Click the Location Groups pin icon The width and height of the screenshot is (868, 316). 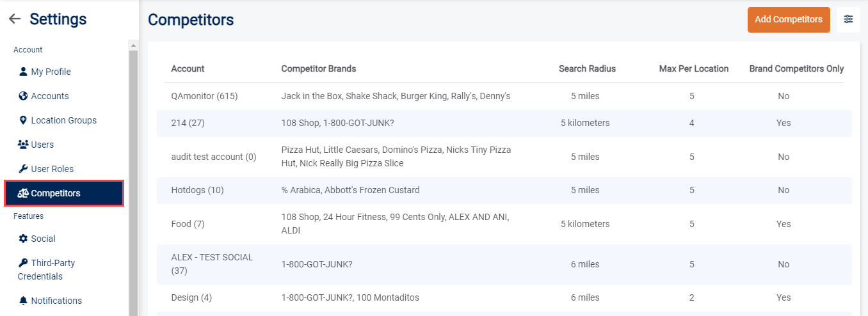pyautogui.click(x=24, y=120)
